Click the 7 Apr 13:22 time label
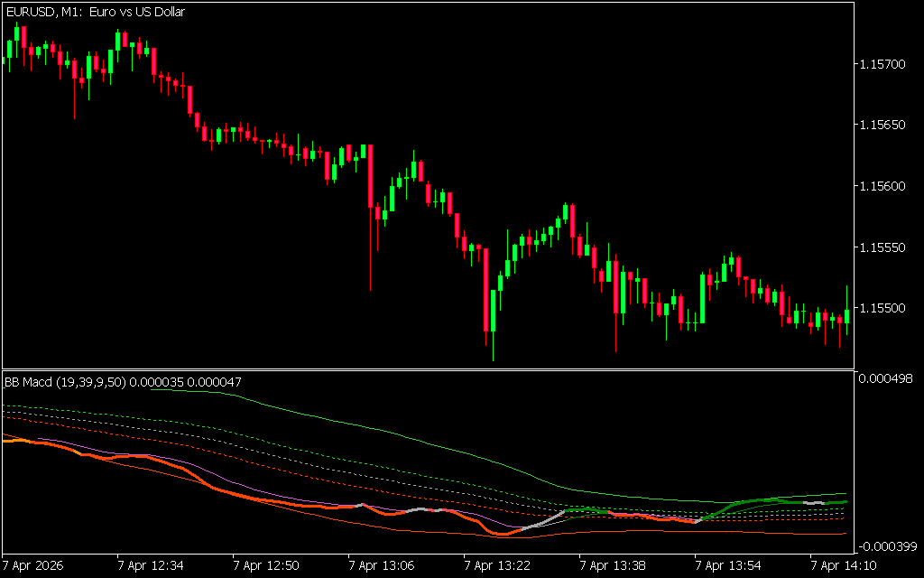 pyautogui.click(x=496, y=565)
